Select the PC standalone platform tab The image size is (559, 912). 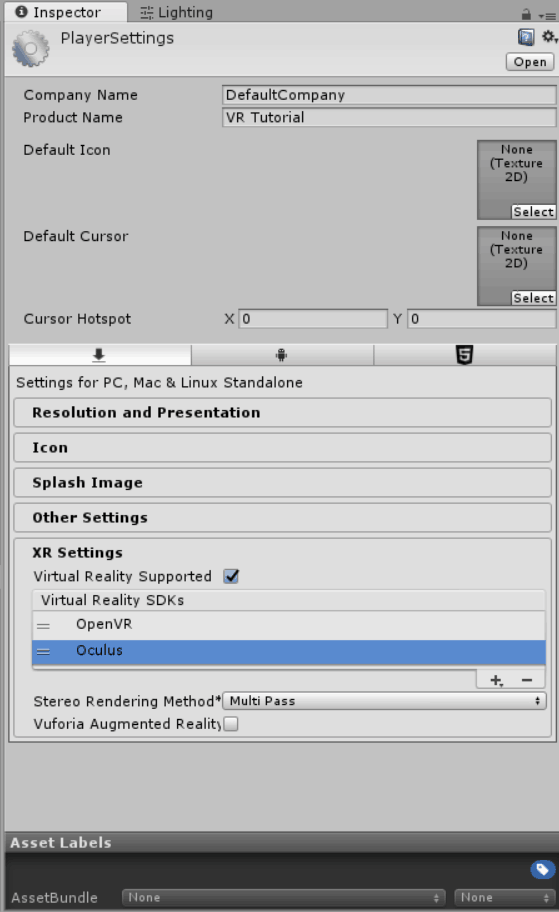[100, 355]
